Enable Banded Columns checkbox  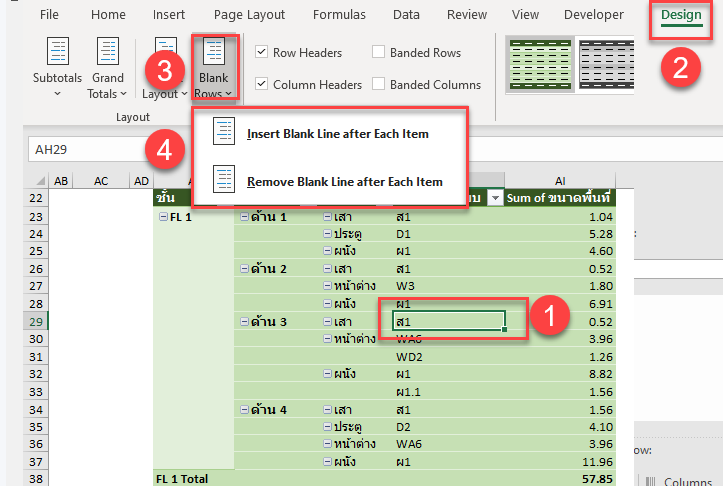pos(379,85)
